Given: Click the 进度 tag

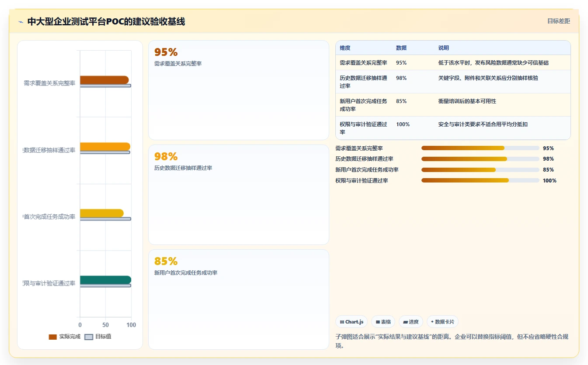Looking at the screenshot, I should [x=411, y=322].
